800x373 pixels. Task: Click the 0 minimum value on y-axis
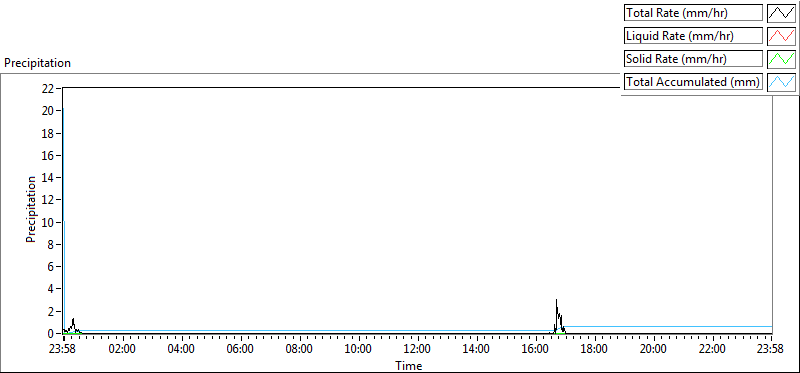pyautogui.click(x=51, y=334)
